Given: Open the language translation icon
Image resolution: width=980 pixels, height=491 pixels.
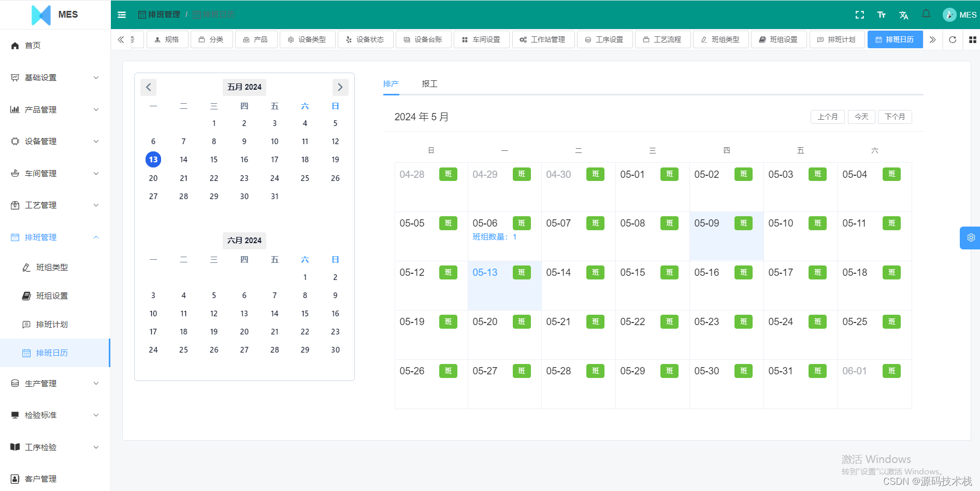Looking at the screenshot, I should [x=904, y=15].
